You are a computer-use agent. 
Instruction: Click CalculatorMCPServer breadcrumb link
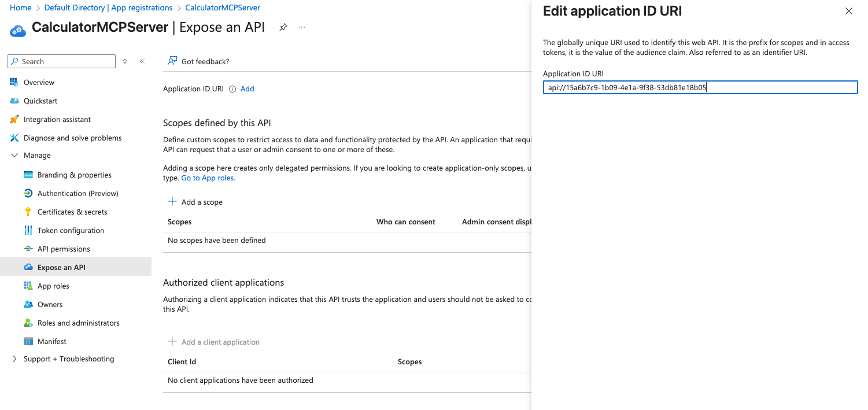point(223,8)
